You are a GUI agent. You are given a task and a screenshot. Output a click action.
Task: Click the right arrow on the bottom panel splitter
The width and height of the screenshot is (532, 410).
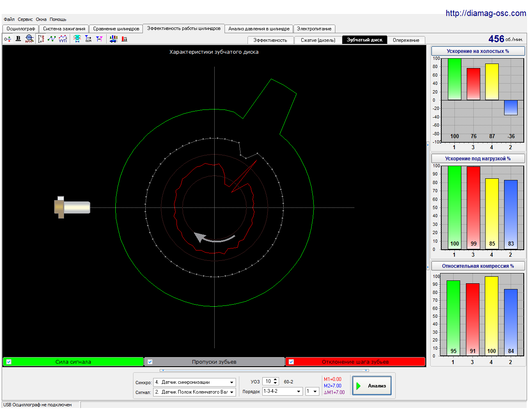366,370
